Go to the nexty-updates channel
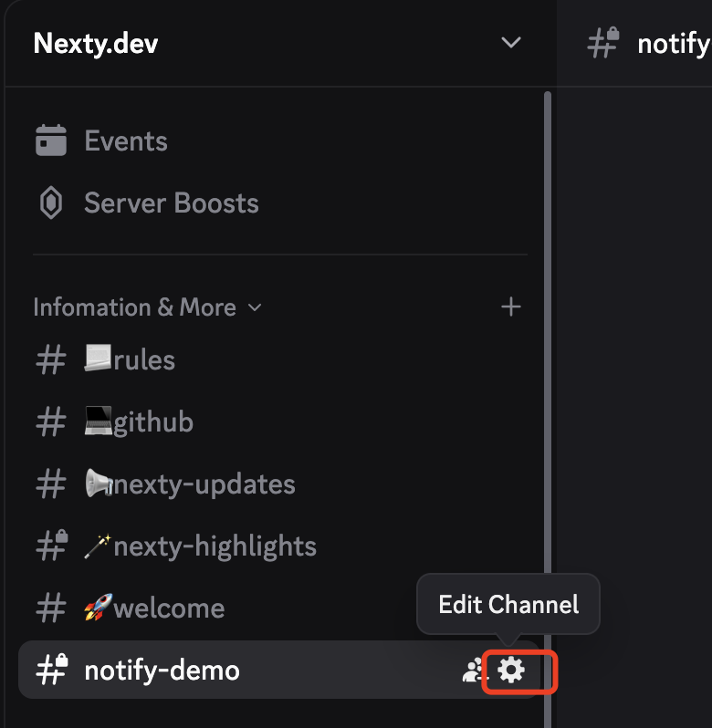The image size is (712, 728). (204, 484)
